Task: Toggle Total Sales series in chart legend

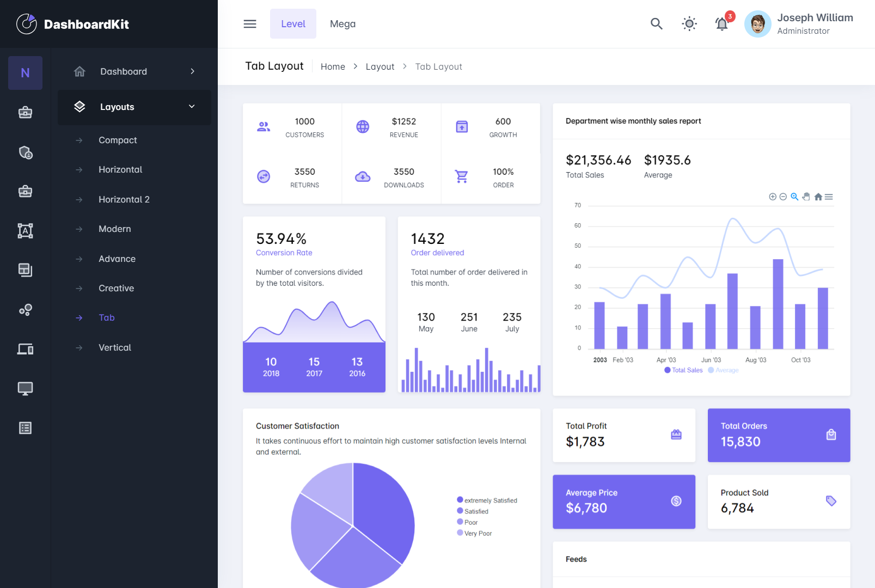Action: [x=683, y=370]
